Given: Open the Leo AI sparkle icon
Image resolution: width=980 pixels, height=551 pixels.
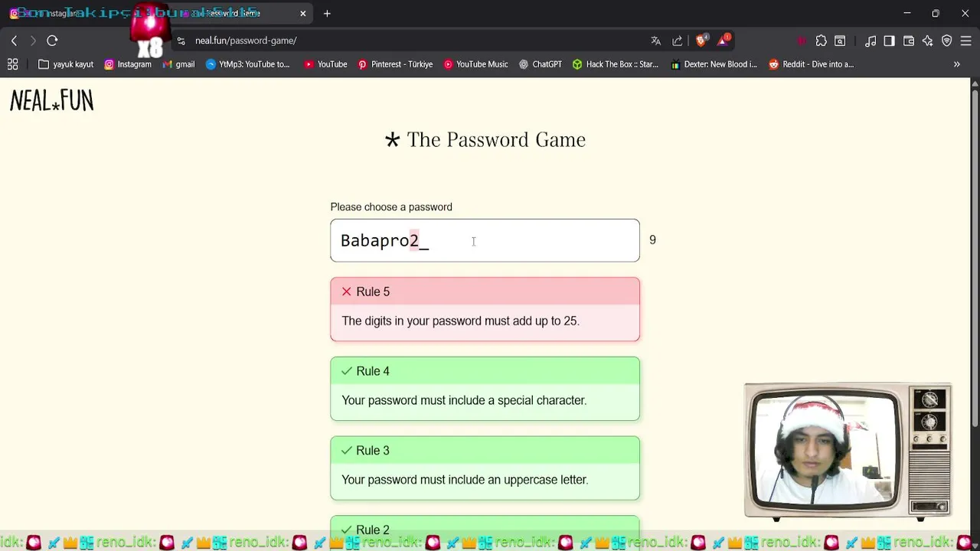Looking at the screenshot, I should click(928, 41).
